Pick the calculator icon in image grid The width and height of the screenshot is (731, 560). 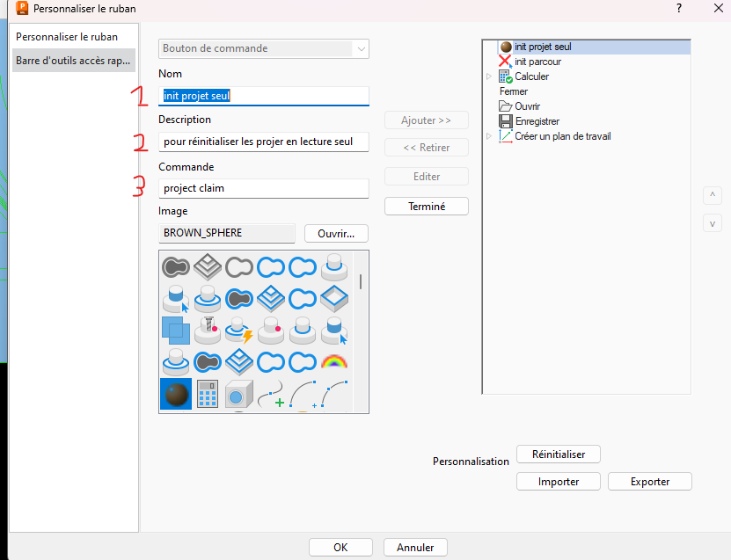coord(208,395)
